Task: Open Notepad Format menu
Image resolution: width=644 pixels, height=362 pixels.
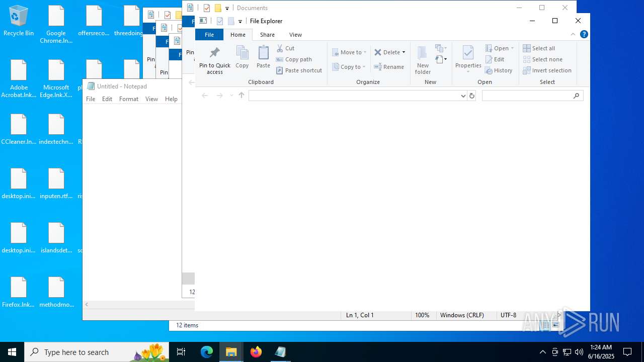Action: click(x=129, y=99)
